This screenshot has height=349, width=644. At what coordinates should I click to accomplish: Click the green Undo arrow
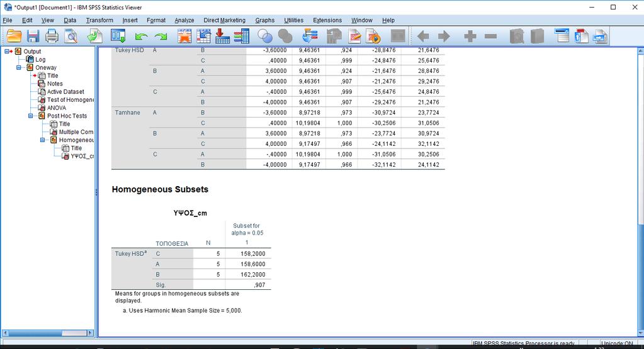(x=141, y=36)
